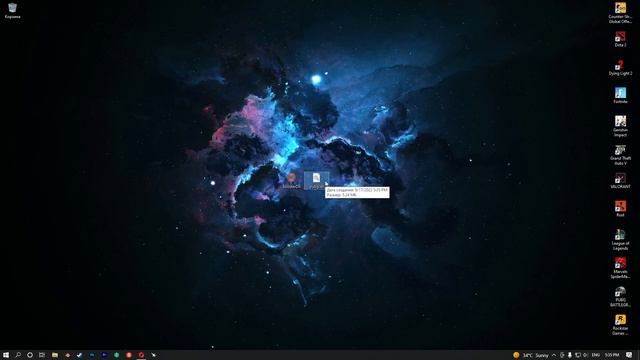Select the Rust desktop shortcut
This screenshot has height=360, width=640.
[620, 208]
